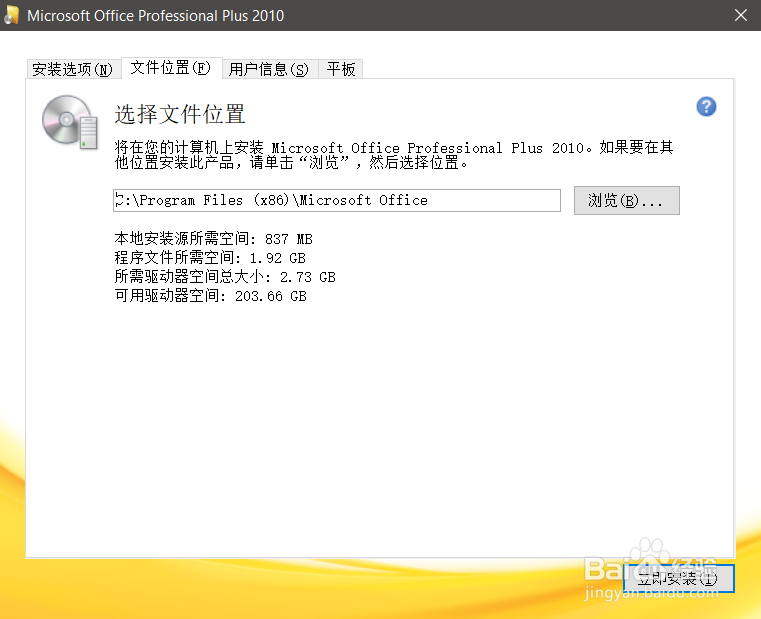Click the CD and computer setup icon
This screenshot has width=761, height=619.
70,122
